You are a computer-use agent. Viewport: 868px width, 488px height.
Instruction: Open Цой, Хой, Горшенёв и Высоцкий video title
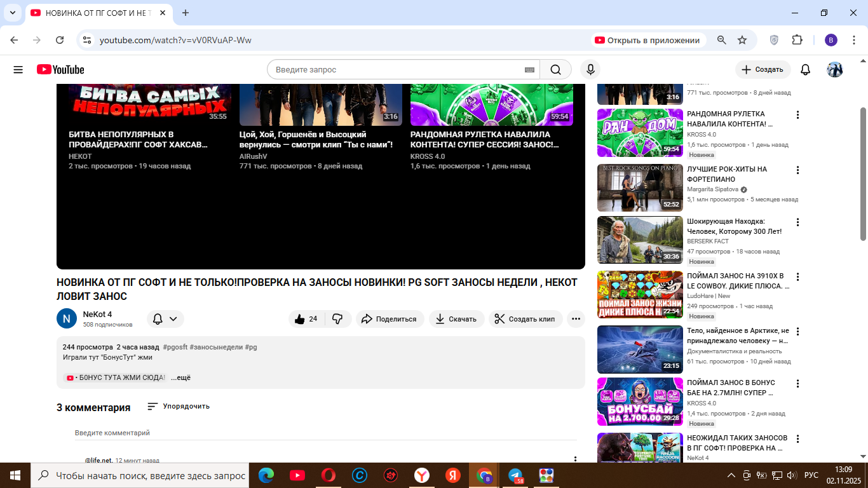click(316, 139)
